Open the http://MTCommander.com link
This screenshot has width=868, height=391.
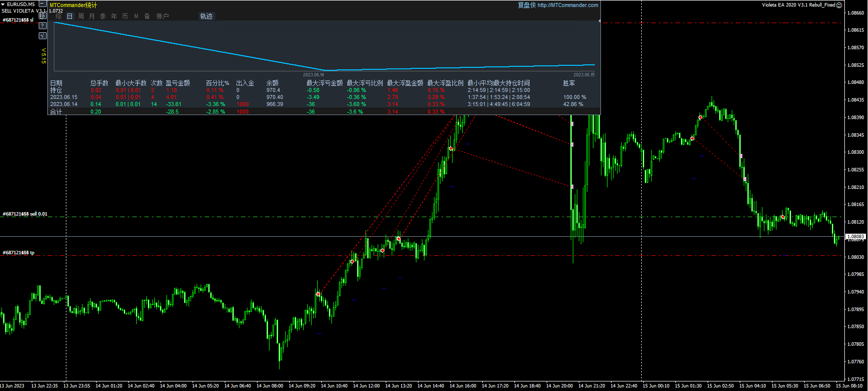coord(567,5)
